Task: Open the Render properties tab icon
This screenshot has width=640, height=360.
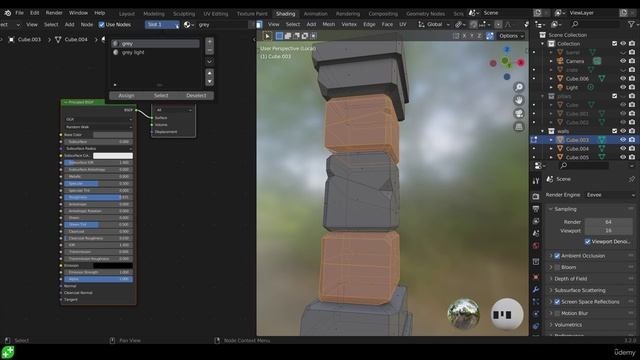Action: [536, 197]
